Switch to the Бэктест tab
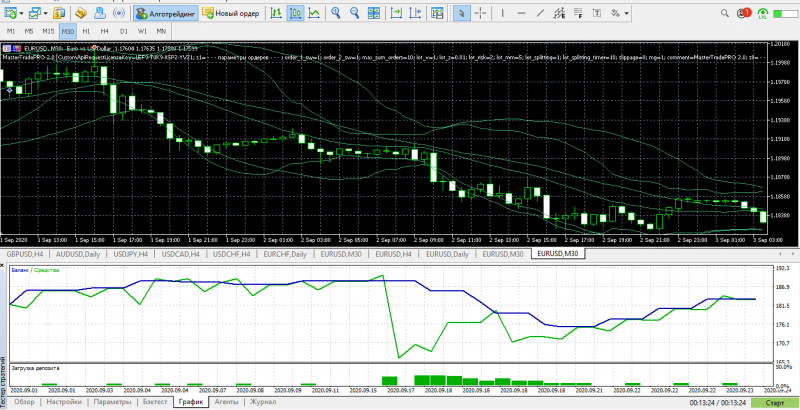The width and height of the screenshot is (800, 410). click(154, 402)
